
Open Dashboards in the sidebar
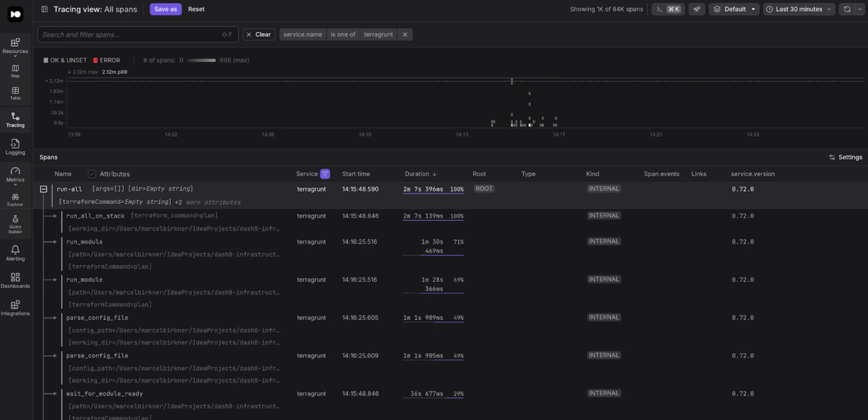point(15,280)
